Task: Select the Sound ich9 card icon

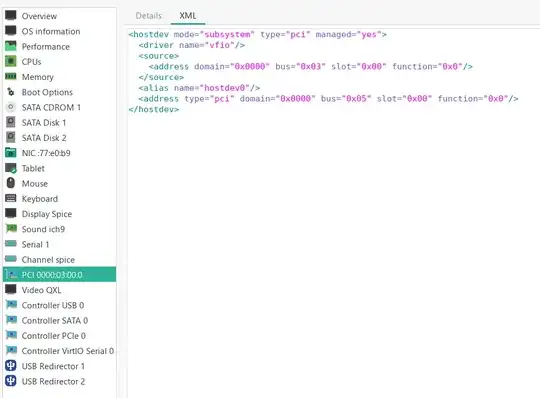Action: point(11,229)
